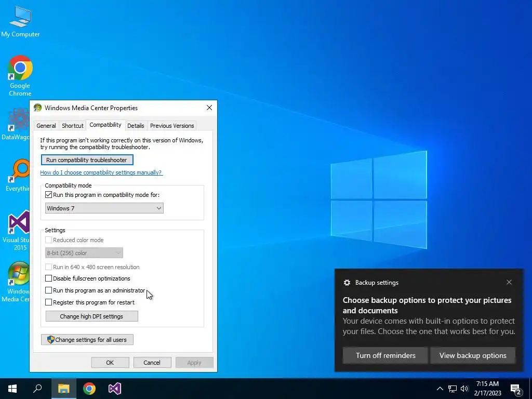Switch to the Details tab
Image resolution: width=532 pixels, height=399 pixels.
click(136, 126)
